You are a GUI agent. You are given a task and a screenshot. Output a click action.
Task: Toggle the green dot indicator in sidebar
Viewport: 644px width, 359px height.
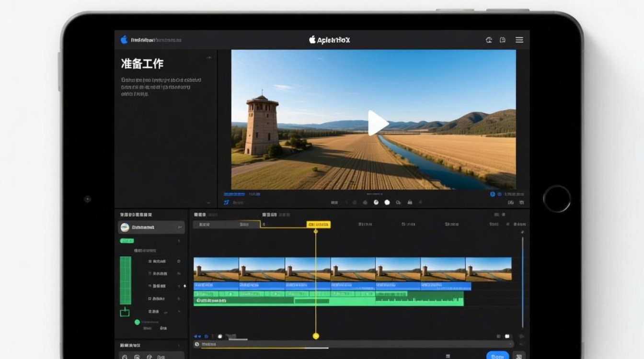click(137, 322)
